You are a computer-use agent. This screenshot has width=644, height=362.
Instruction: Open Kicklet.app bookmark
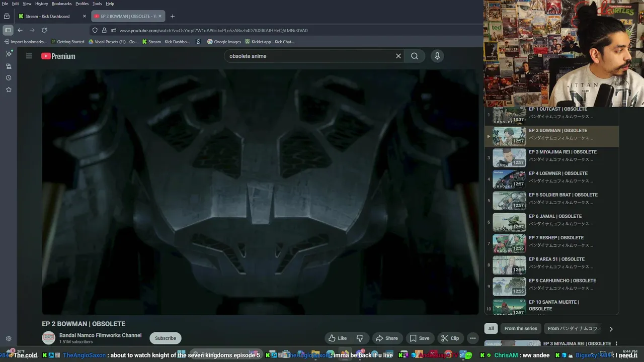(x=270, y=42)
